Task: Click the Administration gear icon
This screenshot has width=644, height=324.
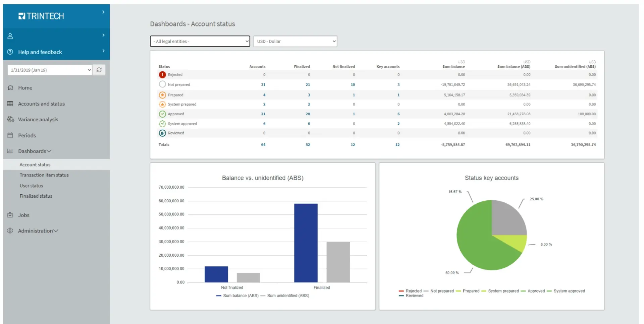Action: click(10, 231)
